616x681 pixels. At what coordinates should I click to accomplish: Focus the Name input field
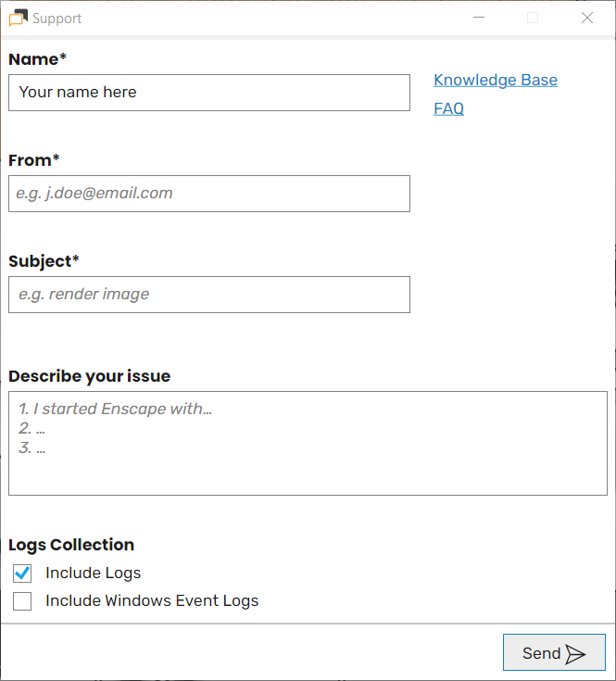pyautogui.click(x=209, y=93)
